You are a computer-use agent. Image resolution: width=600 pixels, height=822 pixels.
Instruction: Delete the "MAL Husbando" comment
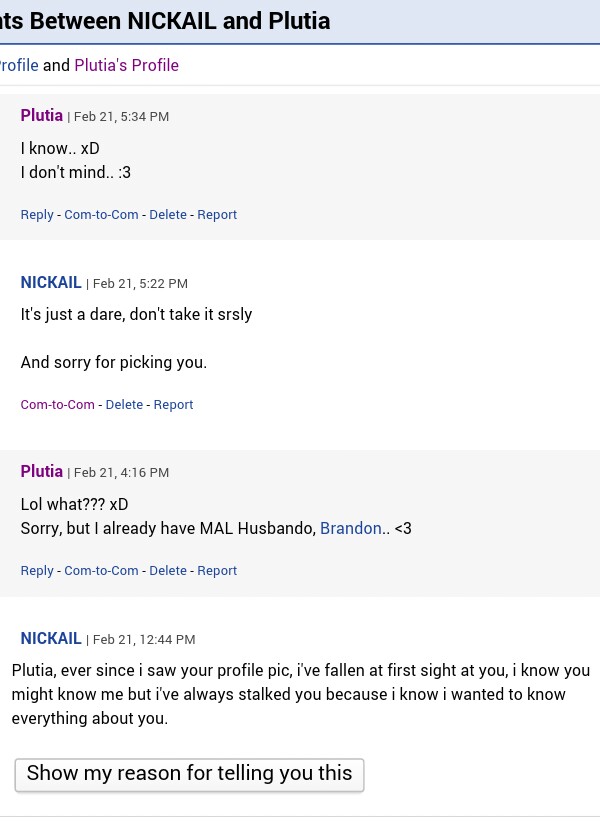[x=168, y=570]
